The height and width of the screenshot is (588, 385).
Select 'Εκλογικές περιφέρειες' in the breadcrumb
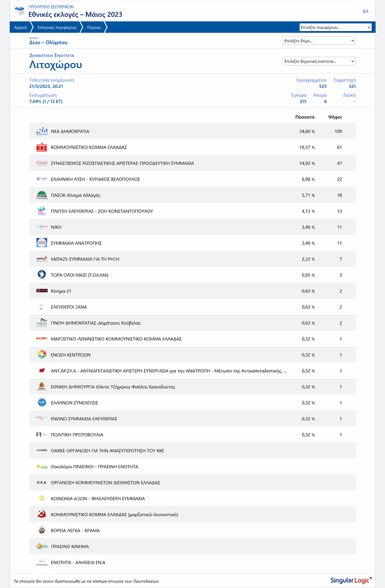click(57, 28)
